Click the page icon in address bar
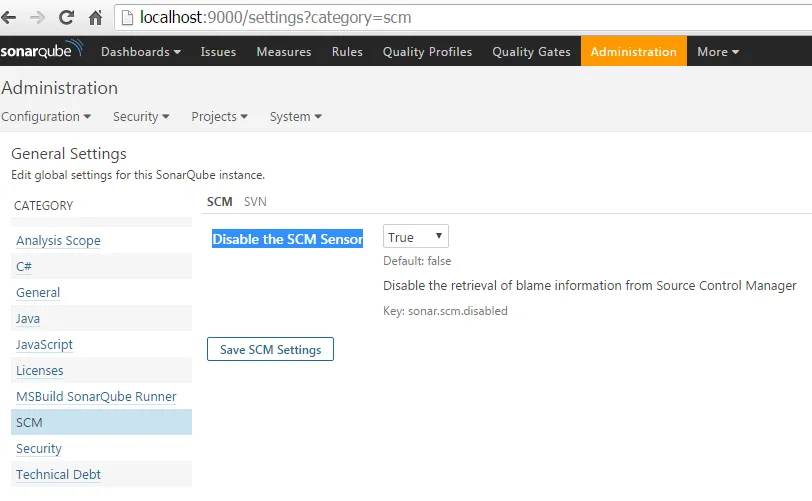812x501 pixels. 127,18
